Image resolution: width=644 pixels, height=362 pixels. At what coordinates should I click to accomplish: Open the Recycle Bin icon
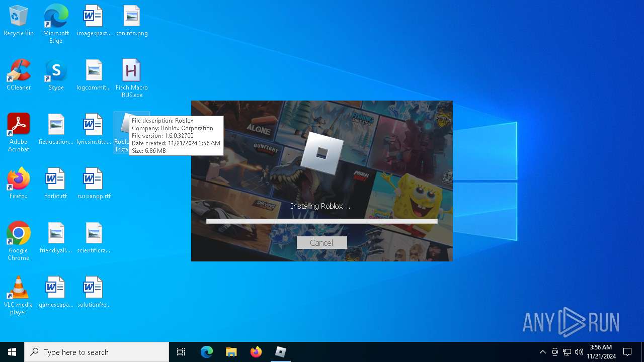tap(19, 21)
